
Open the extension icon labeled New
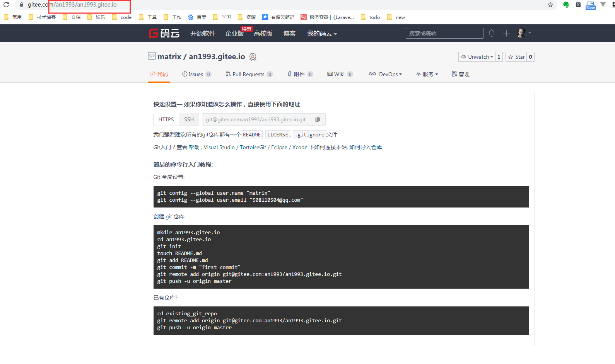[x=591, y=5]
